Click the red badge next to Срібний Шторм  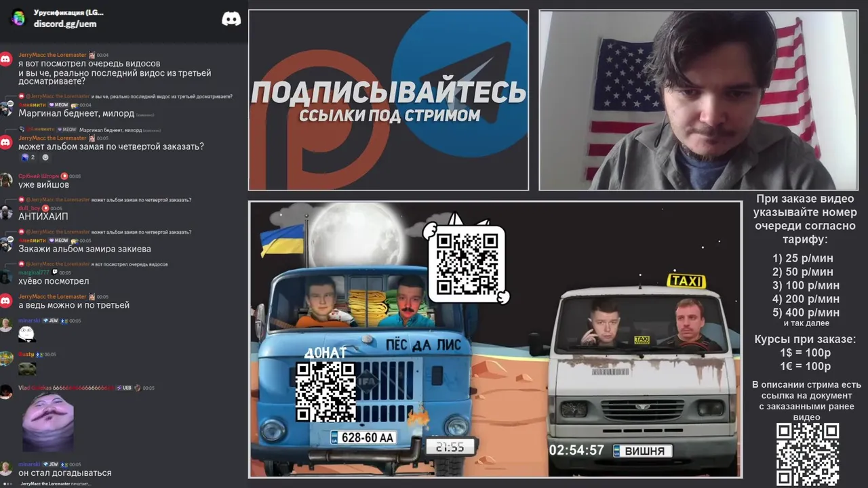64,176
